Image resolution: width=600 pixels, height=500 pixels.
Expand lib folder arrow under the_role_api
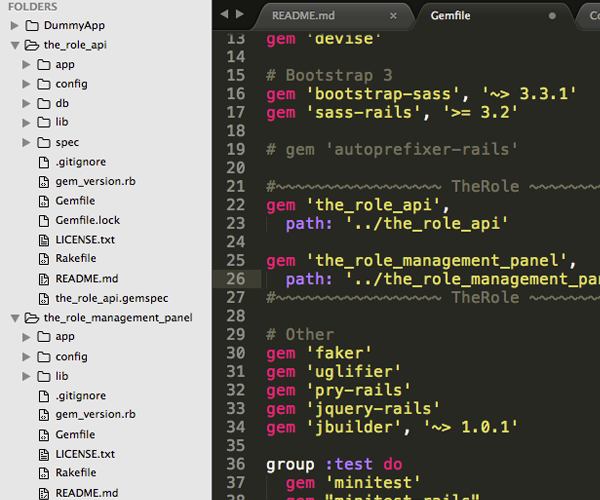[26, 123]
